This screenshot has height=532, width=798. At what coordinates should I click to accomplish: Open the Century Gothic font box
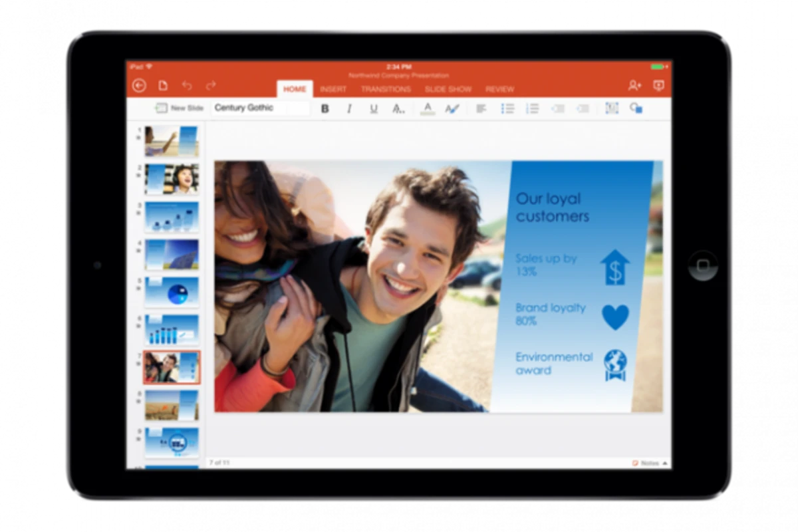260,108
